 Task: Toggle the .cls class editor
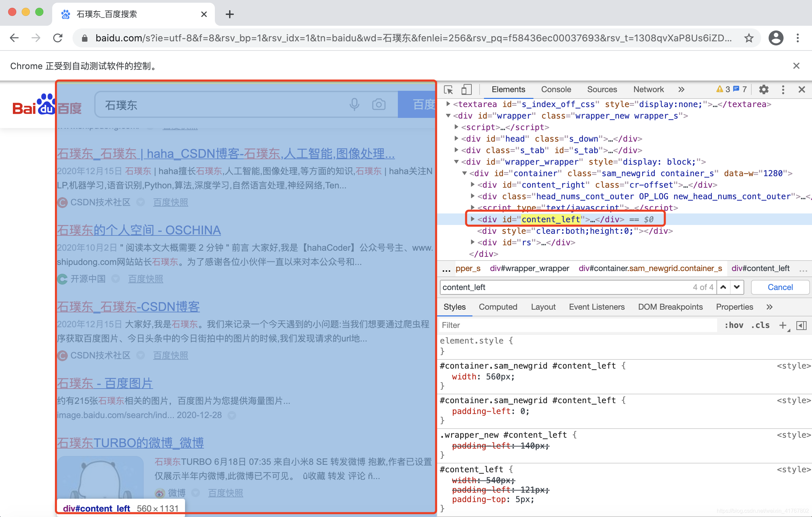coord(760,325)
